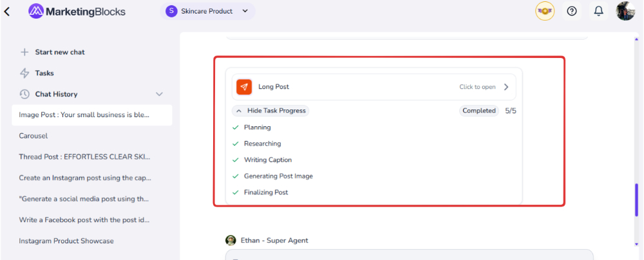The image size is (644, 260).
Task: Click the orange Long Post icon
Action: tap(244, 87)
